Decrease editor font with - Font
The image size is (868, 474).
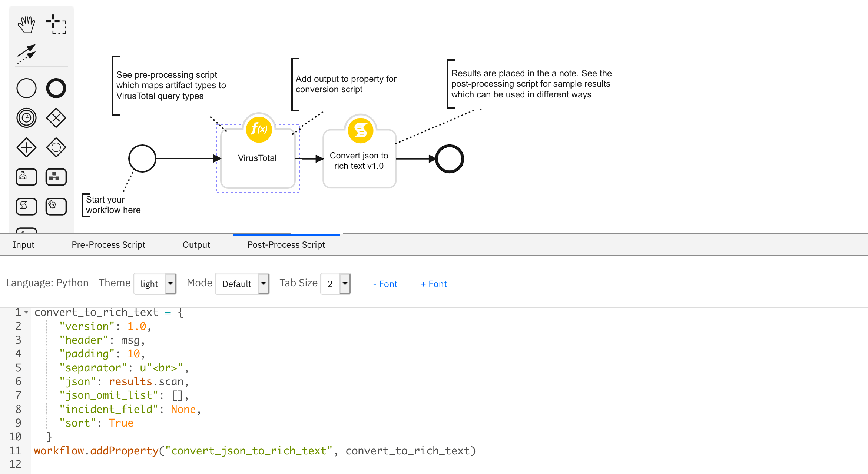coord(385,284)
